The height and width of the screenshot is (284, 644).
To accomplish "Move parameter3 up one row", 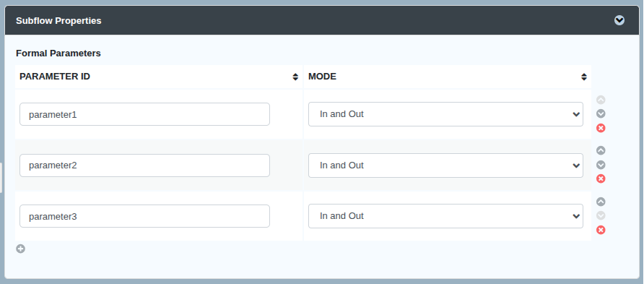I will click(601, 202).
